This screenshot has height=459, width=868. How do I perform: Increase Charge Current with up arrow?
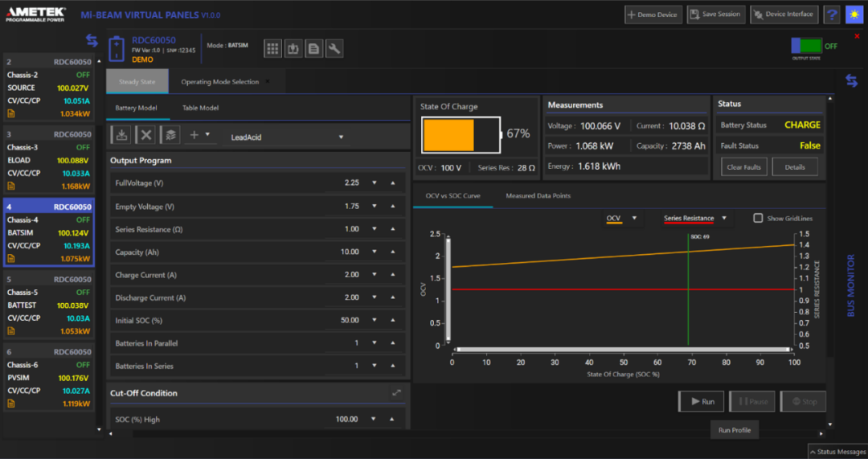pos(393,275)
